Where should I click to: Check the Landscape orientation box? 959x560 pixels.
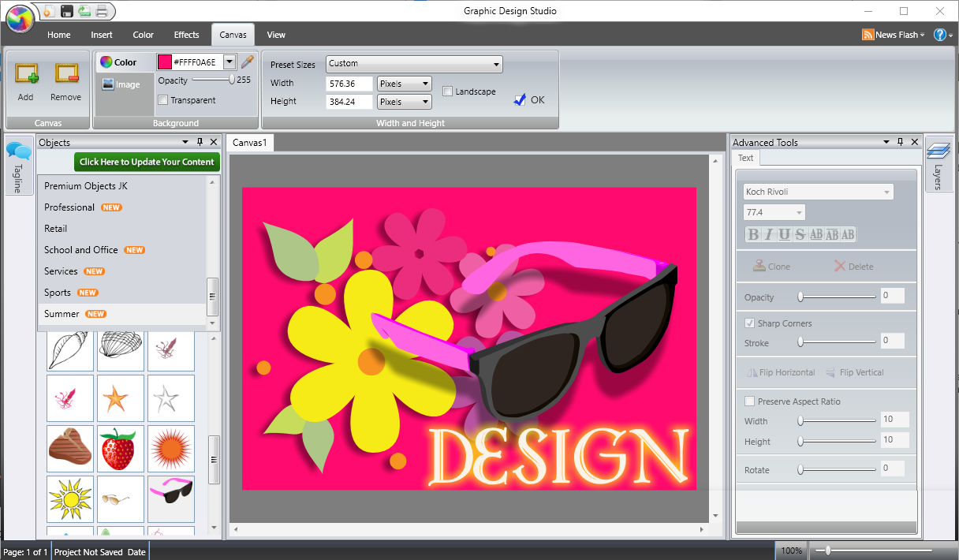coord(448,91)
